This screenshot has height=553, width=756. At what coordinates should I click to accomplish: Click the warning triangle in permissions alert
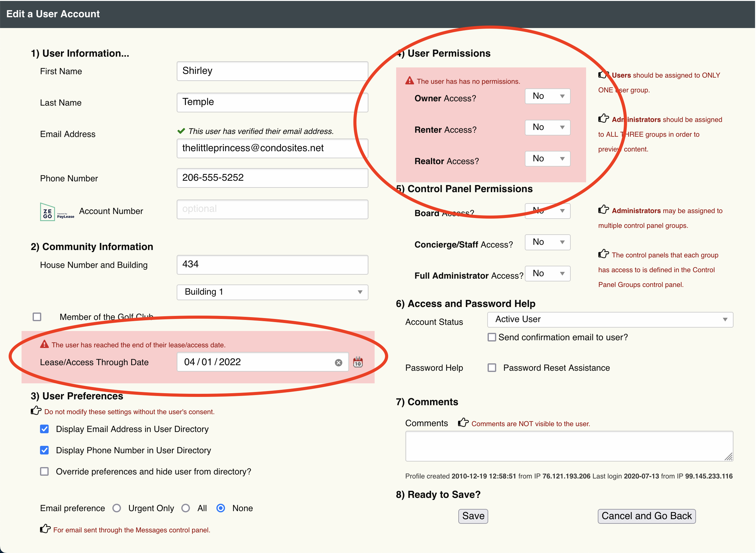pyautogui.click(x=409, y=81)
